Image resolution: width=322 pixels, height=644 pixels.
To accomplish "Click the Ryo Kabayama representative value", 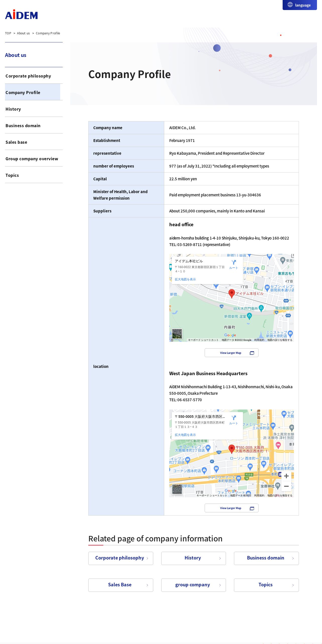I will [217, 153].
